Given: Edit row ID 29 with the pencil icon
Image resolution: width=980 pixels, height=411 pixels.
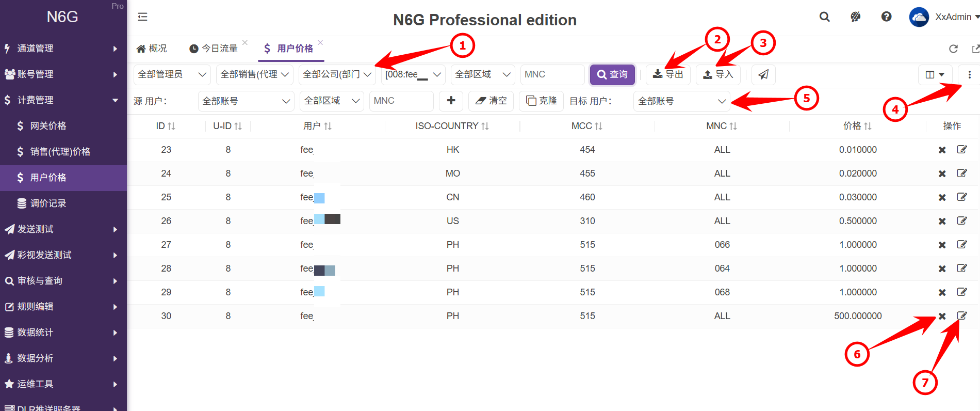Looking at the screenshot, I should click(962, 292).
